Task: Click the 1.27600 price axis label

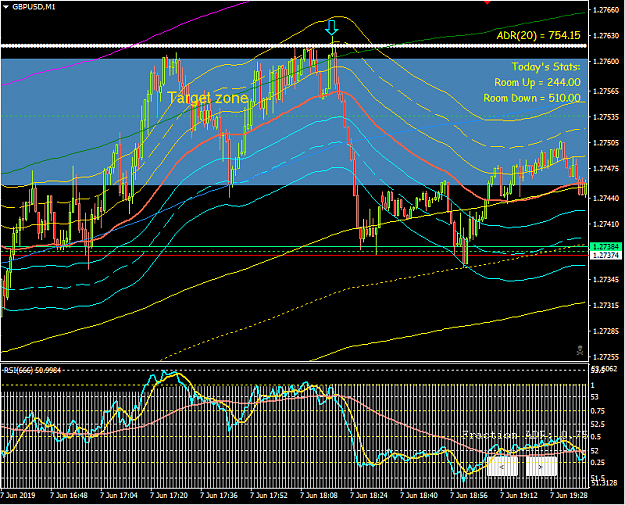Action: click(606, 61)
